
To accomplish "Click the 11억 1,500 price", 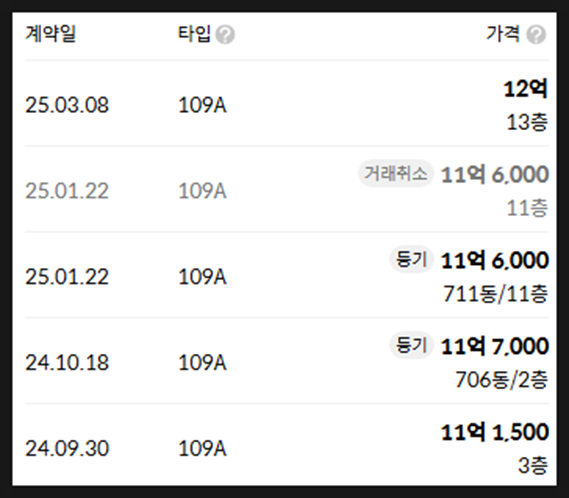I will point(495,432).
